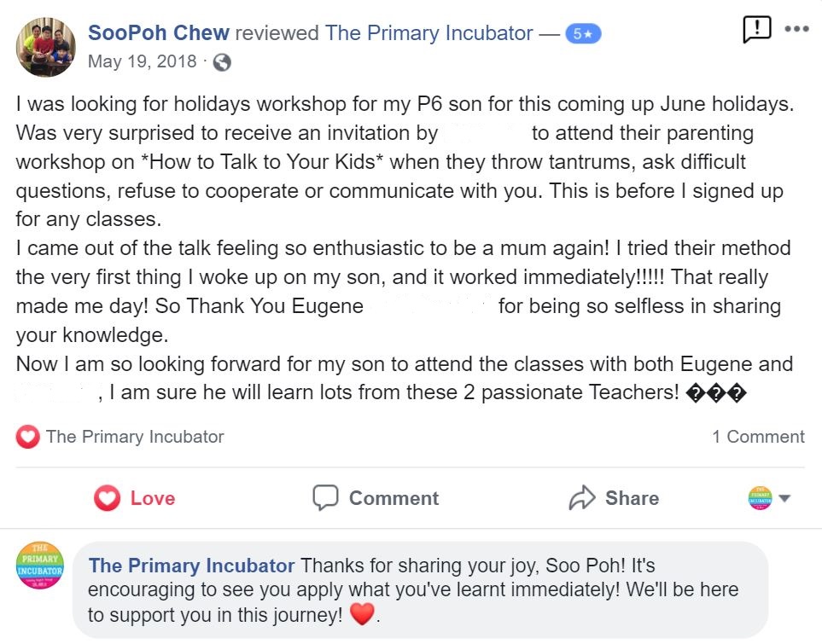Click the report feedback exclamation icon
The width and height of the screenshot is (822, 644).
757,29
